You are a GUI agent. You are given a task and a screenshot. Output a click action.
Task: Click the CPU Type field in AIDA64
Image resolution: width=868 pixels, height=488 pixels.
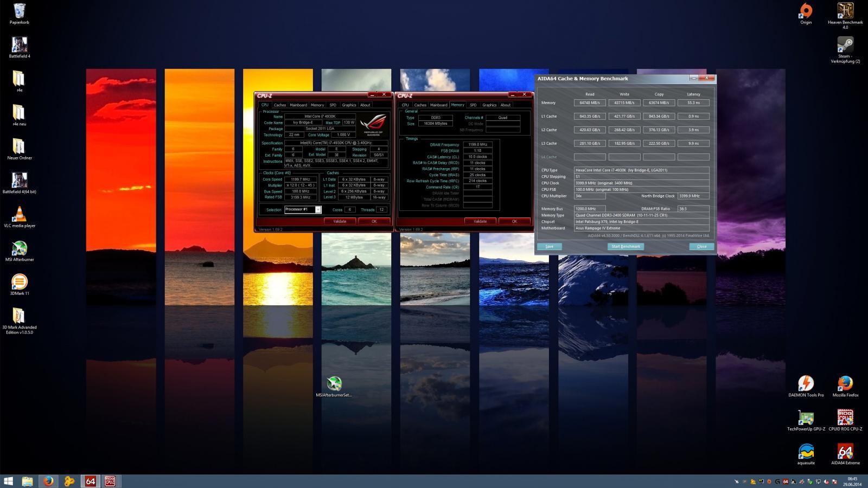(642, 170)
